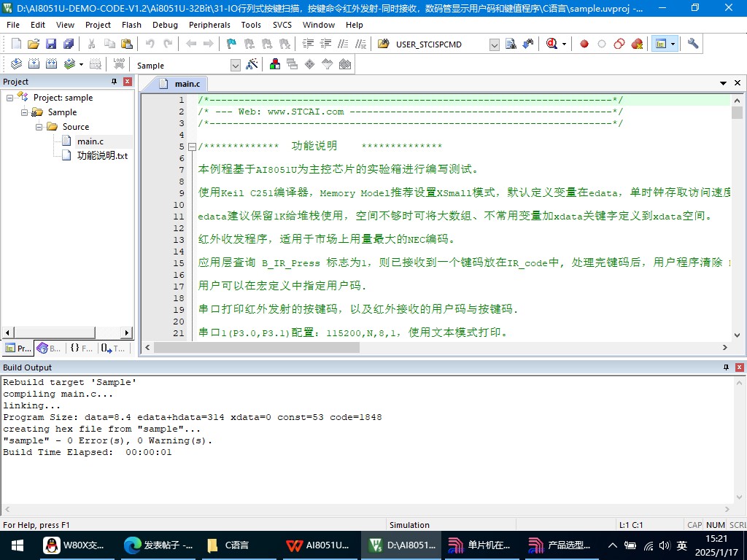
Task: Click the Save All files icon
Action: pos(66,44)
